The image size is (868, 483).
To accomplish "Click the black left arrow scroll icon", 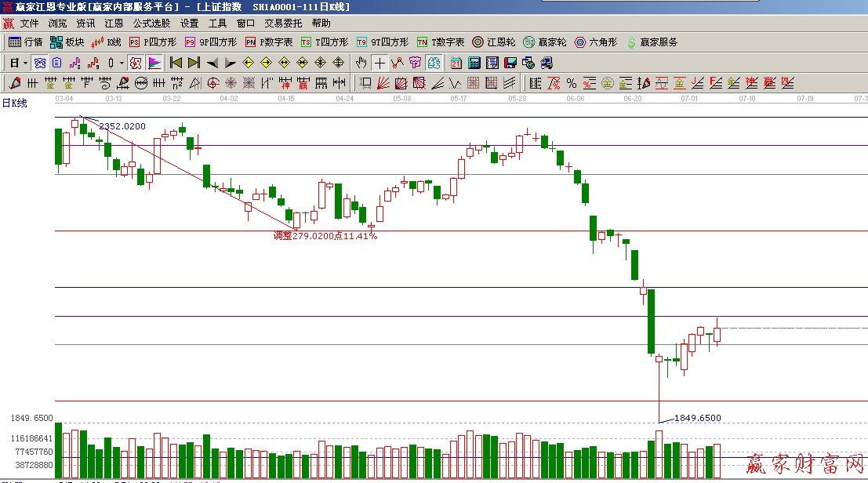I will coord(212,63).
